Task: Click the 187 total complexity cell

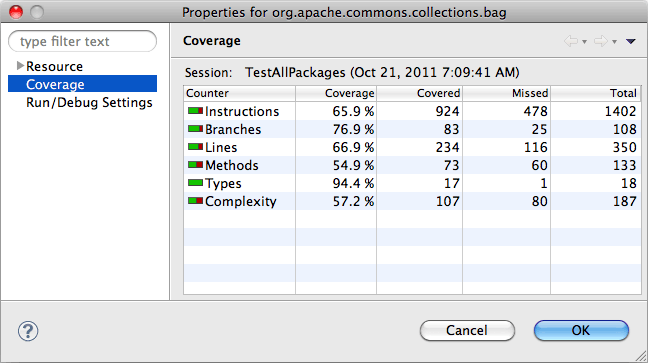Action: tap(625, 201)
